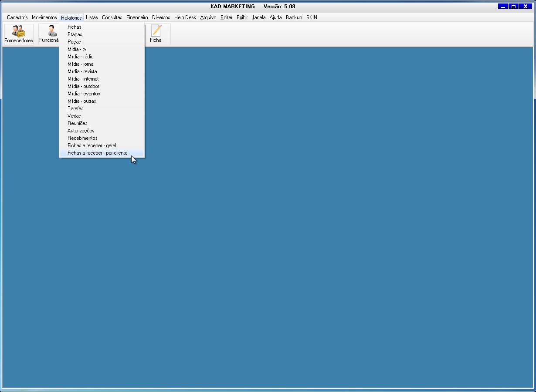The height and width of the screenshot is (392, 536).
Task: Choose Mídia - rádio report
Action: point(102,57)
